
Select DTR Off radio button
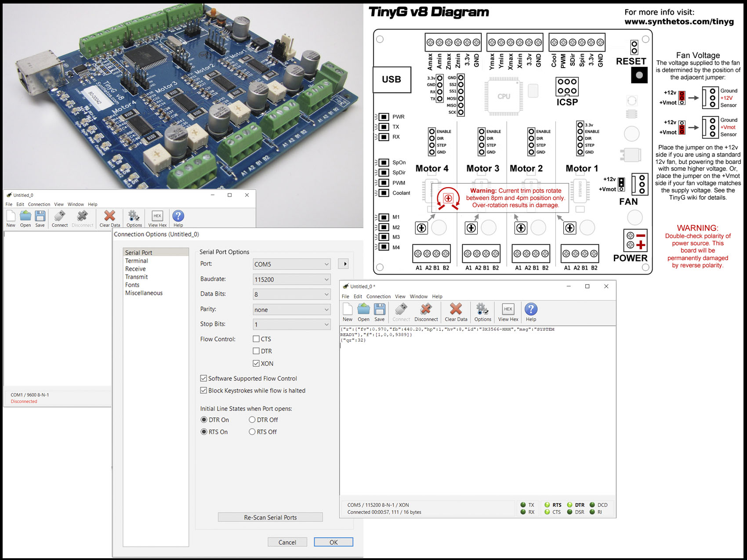[252, 419]
